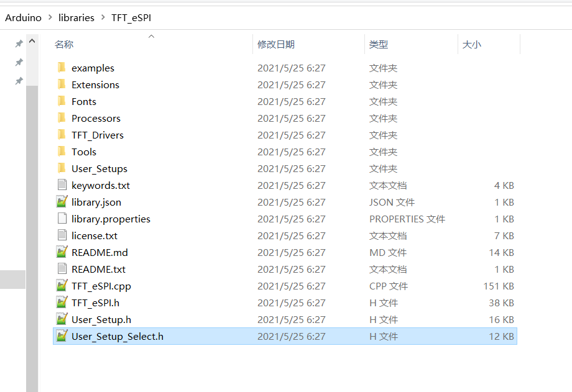Select library.json file name
572x392 pixels.
96,203
